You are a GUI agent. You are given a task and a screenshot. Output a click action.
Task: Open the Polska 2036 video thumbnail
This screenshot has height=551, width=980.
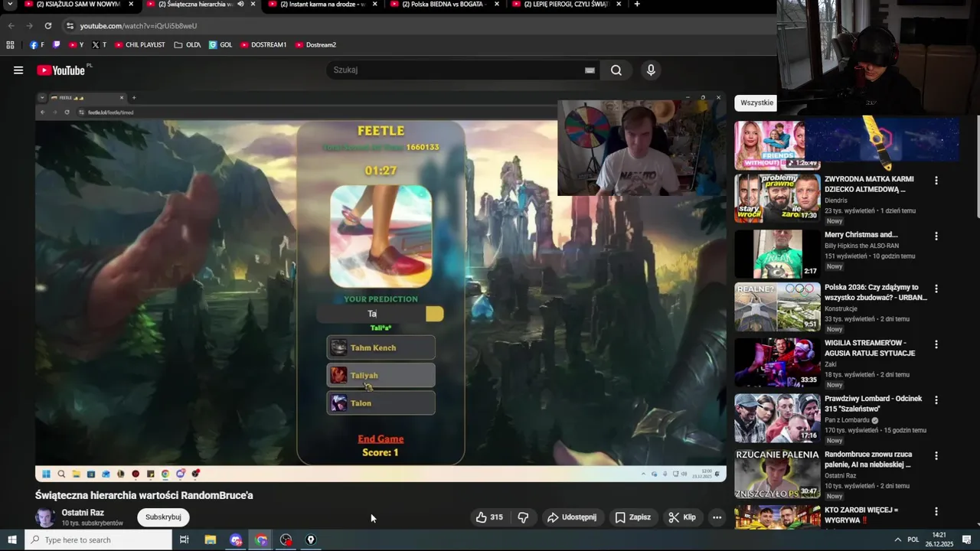777,307
